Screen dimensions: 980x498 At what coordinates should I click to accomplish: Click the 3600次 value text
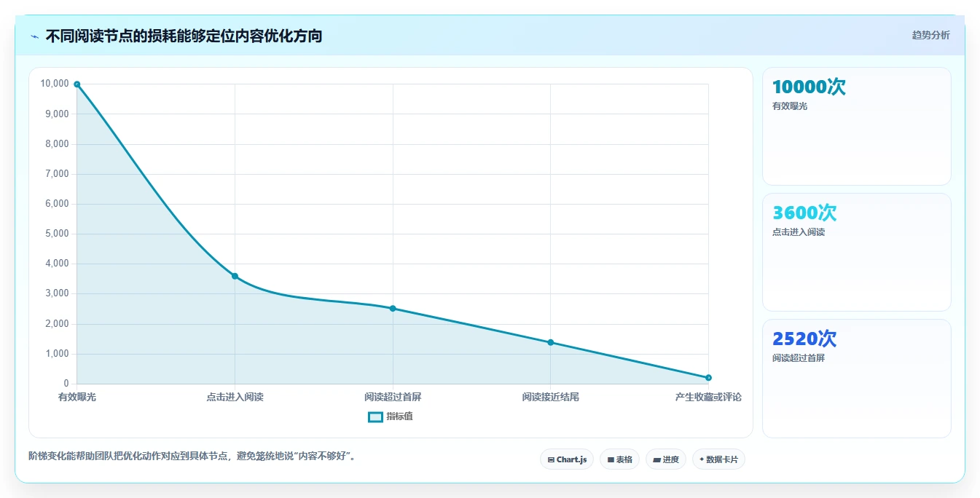(804, 213)
